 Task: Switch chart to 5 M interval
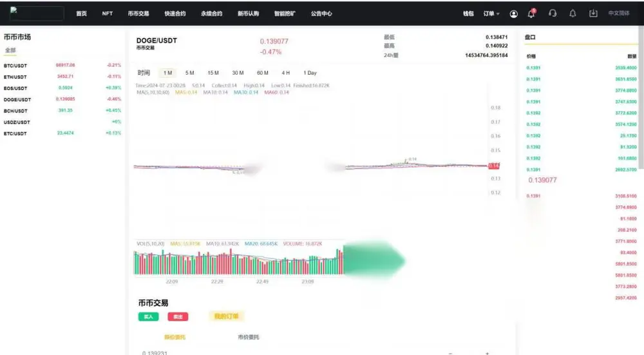[189, 73]
